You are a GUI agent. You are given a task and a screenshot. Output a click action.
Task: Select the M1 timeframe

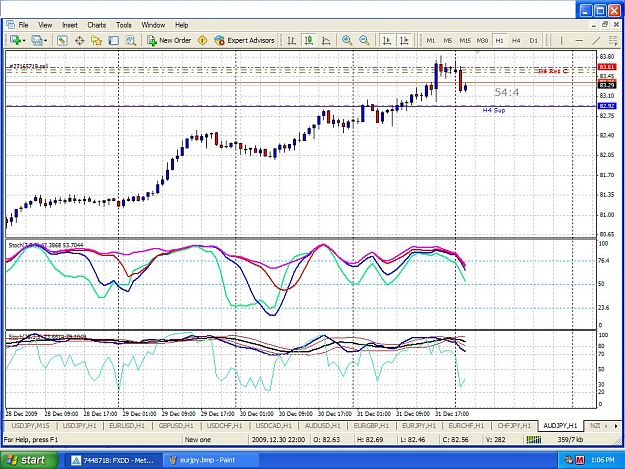430,40
